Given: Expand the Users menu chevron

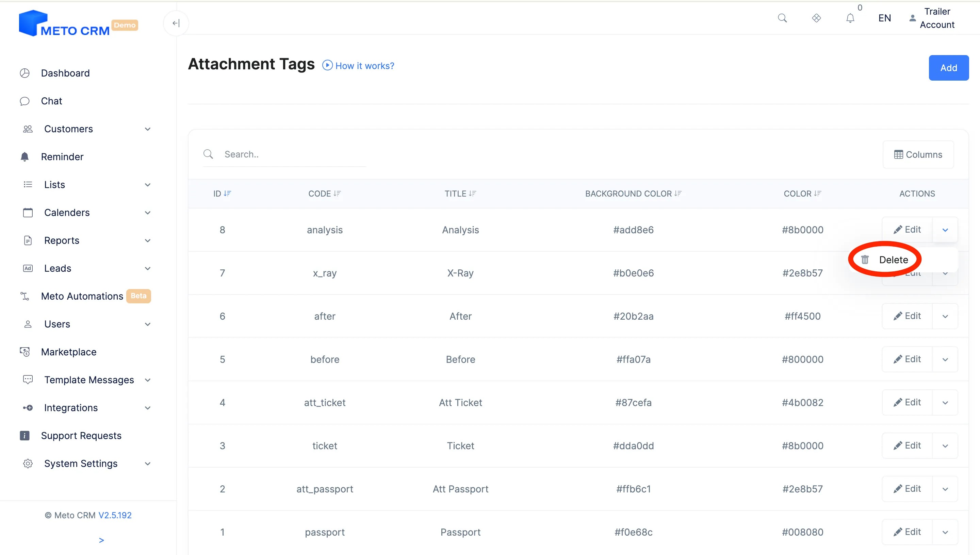Looking at the screenshot, I should point(148,324).
